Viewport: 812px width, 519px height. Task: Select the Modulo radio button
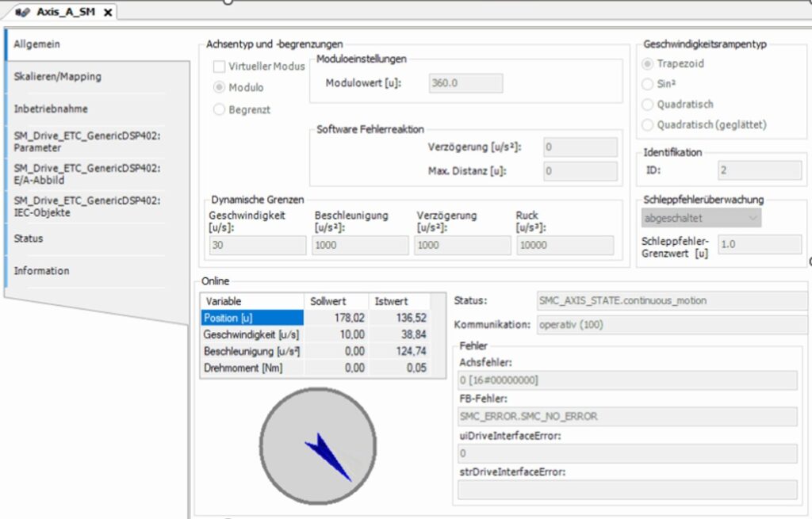point(219,87)
